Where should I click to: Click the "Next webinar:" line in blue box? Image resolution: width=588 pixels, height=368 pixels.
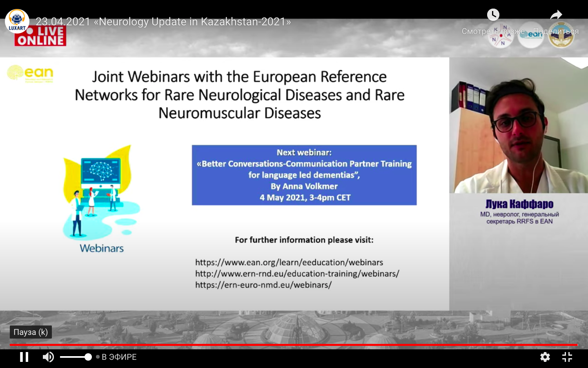(x=304, y=153)
